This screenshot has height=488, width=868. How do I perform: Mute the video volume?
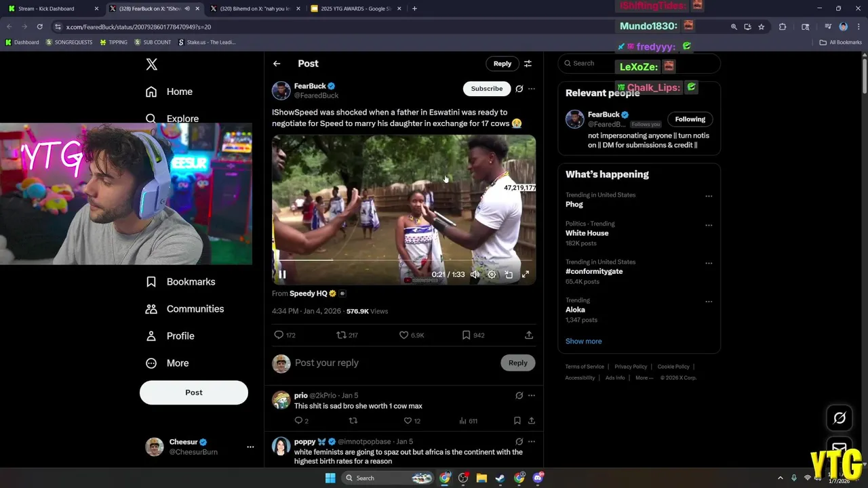pyautogui.click(x=475, y=274)
